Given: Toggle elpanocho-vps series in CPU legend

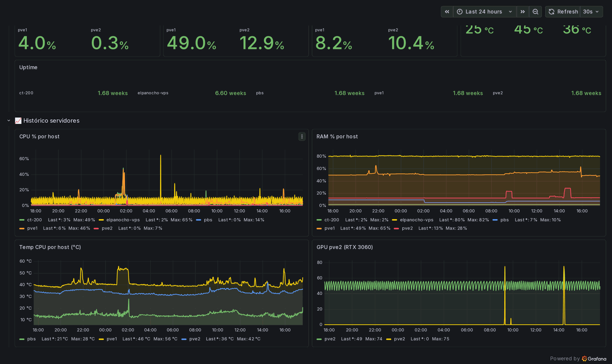Looking at the screenshot, I should point(123,220).
